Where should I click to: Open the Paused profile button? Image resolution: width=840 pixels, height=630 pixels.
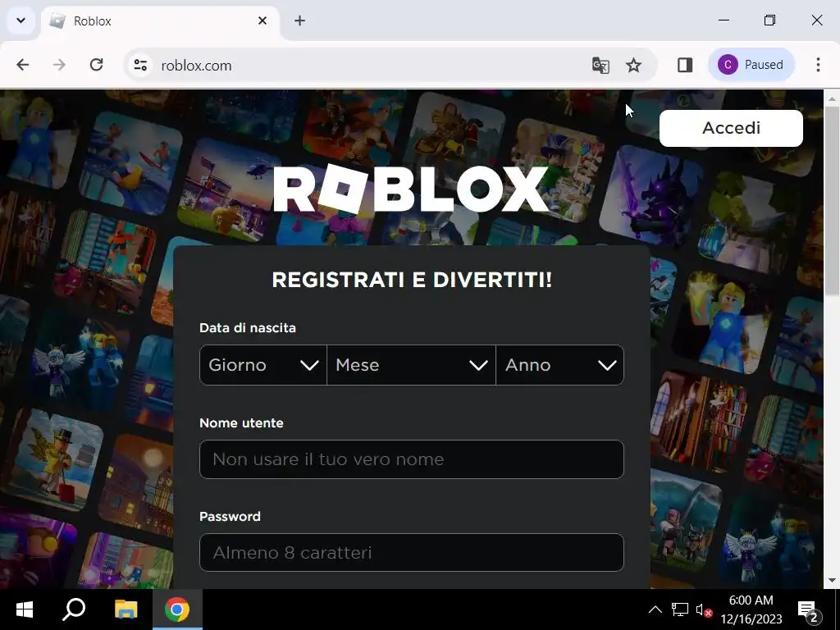pyautogui.click(x=751, y=65)
